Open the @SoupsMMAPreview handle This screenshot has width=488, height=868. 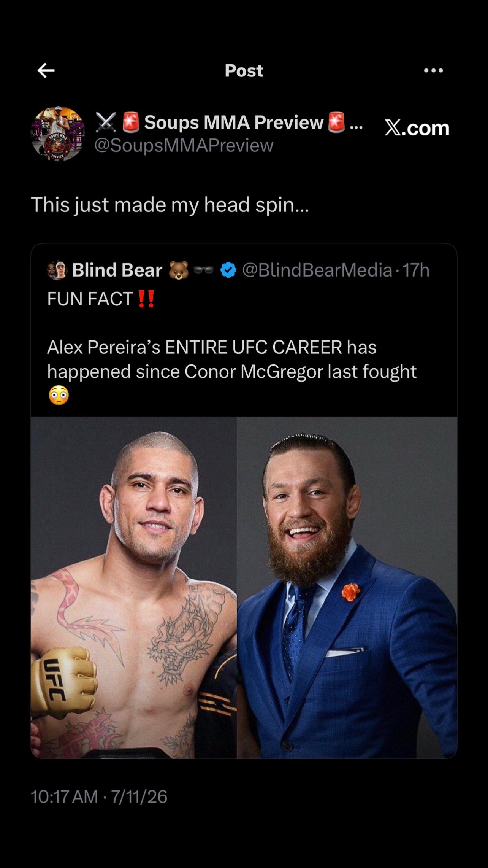click(x=184, y=145)
